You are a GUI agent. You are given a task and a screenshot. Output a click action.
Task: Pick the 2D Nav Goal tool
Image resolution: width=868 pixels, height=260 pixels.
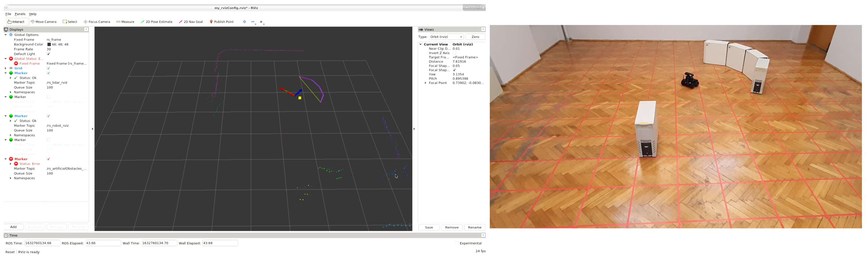[x=191, y=22]
